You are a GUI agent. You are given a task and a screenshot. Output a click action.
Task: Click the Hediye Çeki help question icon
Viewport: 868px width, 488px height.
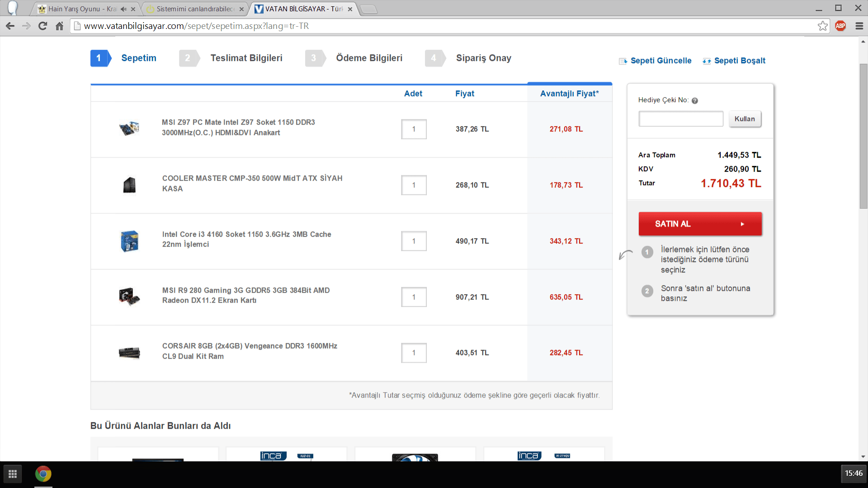(695, 101)
